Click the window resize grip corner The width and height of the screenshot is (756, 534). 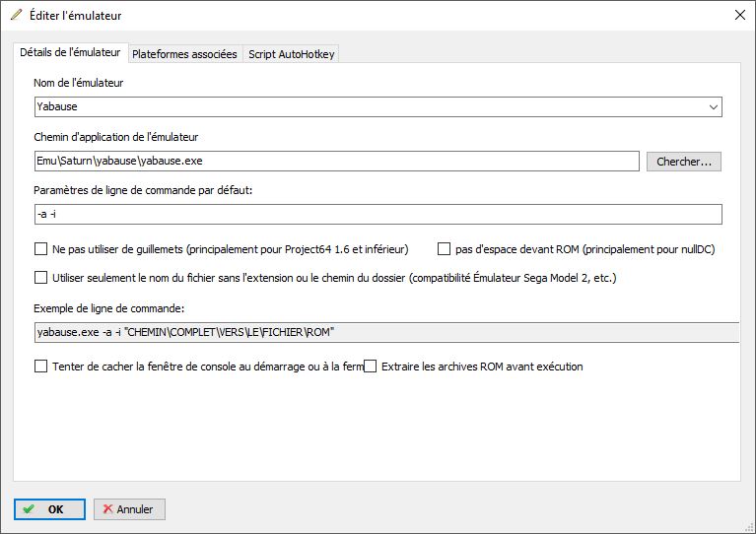coord(749,527)
